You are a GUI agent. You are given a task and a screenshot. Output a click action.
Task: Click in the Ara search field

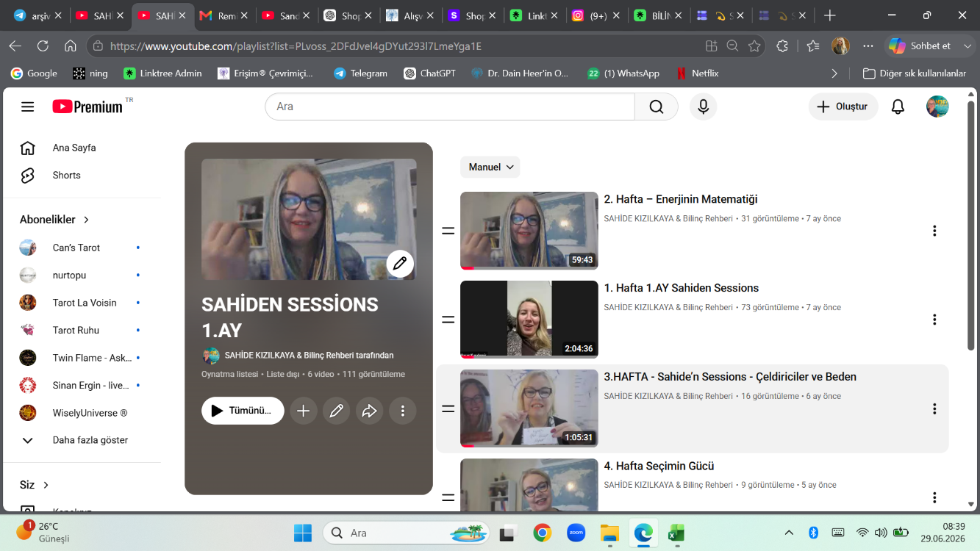click(x=450, y=107)
